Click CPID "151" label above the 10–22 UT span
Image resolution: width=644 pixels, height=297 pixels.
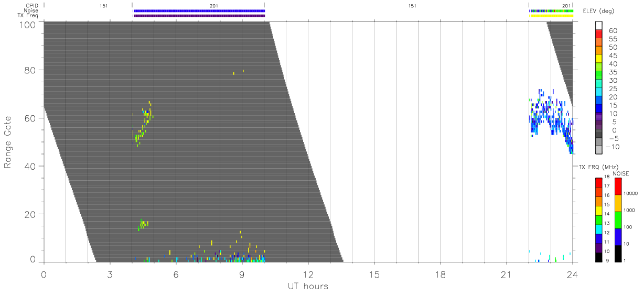[x=412, y=6]
